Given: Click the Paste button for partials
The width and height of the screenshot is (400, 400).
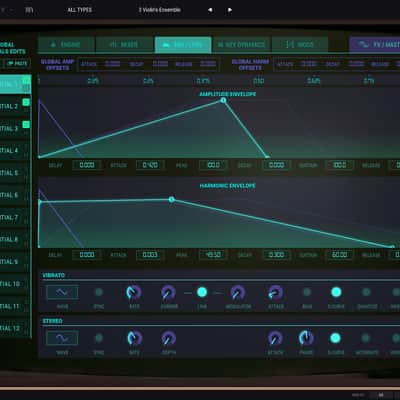Looking at the screenshot, I should click(x=18, y=63).
